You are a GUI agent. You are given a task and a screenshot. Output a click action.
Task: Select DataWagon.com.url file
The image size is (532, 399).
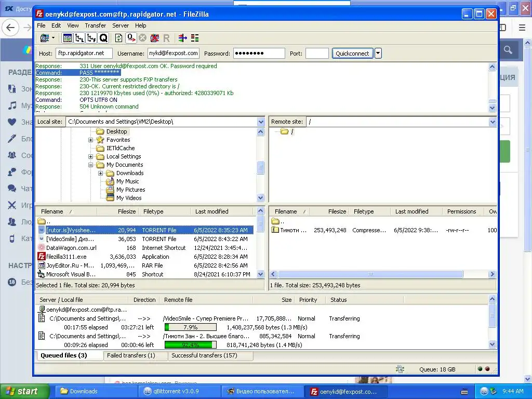click(x=145, y=248)
